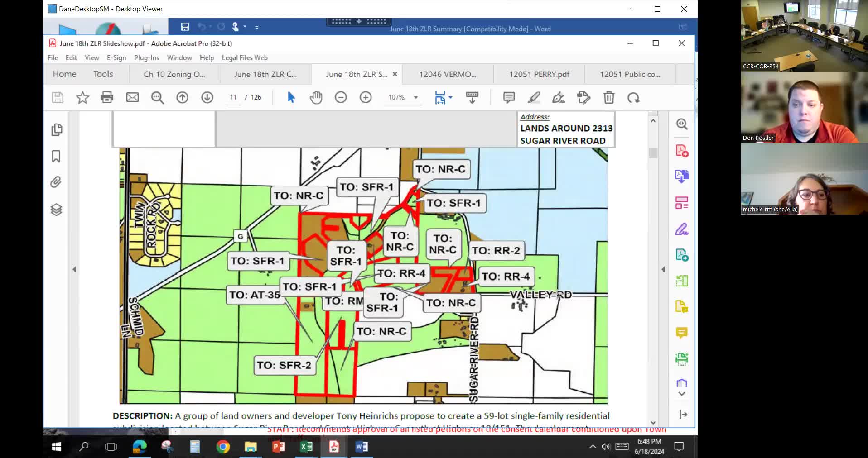Zoom out of the document
This screenshot has width=868, height=458.
341,97
